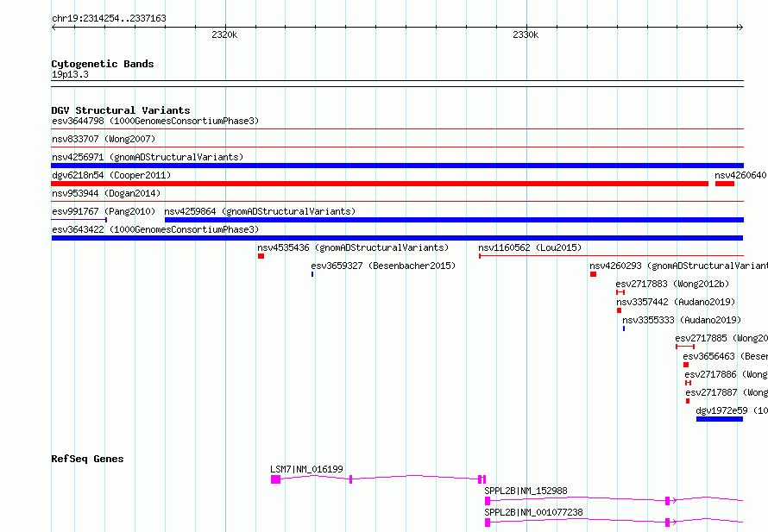The image size is (768, 532).
Task: Open the esv3656463 variant label
Action: (x=726, y=356)
